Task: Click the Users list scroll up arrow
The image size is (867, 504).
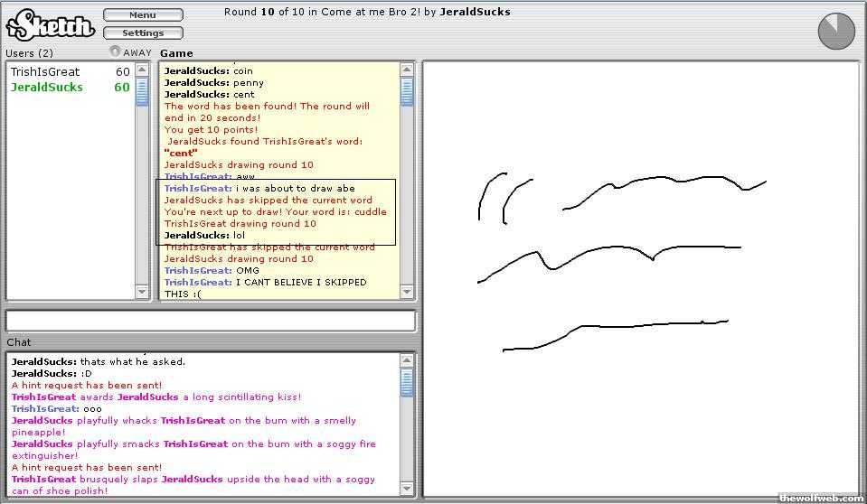Action: pyautogui.click(x=142, y=70)
